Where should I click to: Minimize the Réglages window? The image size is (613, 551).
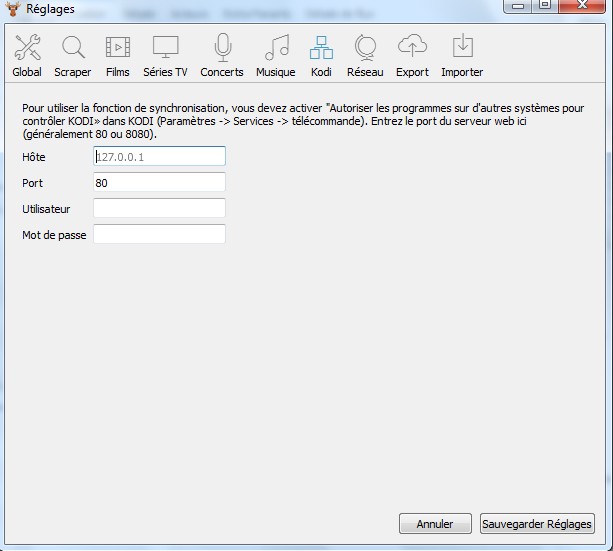pos(518,5)
